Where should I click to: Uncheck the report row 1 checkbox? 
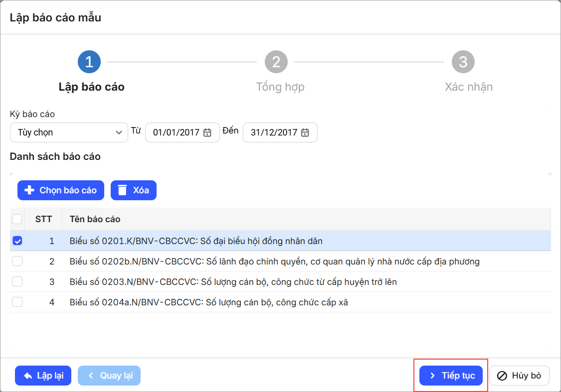pos(17,241)
